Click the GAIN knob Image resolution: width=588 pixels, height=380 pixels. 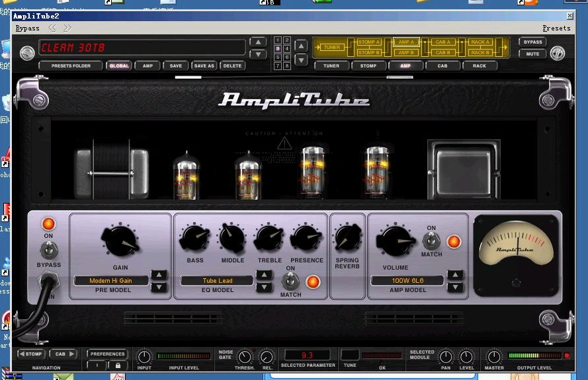pos(120,241)
